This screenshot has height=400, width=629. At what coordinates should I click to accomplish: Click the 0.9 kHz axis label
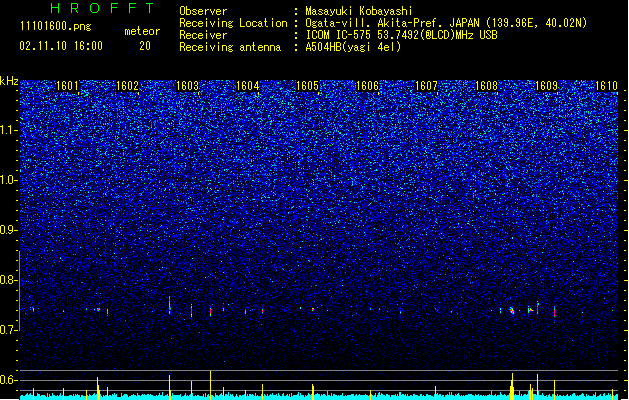point(9,230)
